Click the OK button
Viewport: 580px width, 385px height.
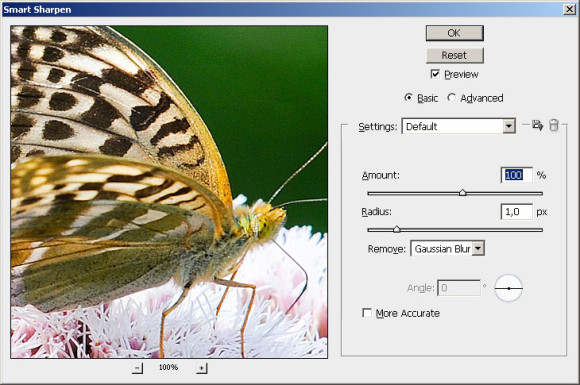pyautogui.click(x=455, y=33)
